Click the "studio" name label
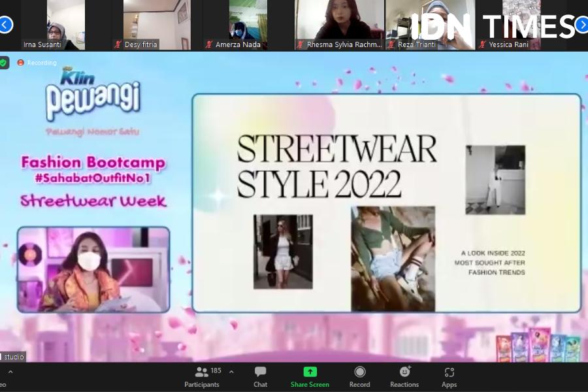 14,356
